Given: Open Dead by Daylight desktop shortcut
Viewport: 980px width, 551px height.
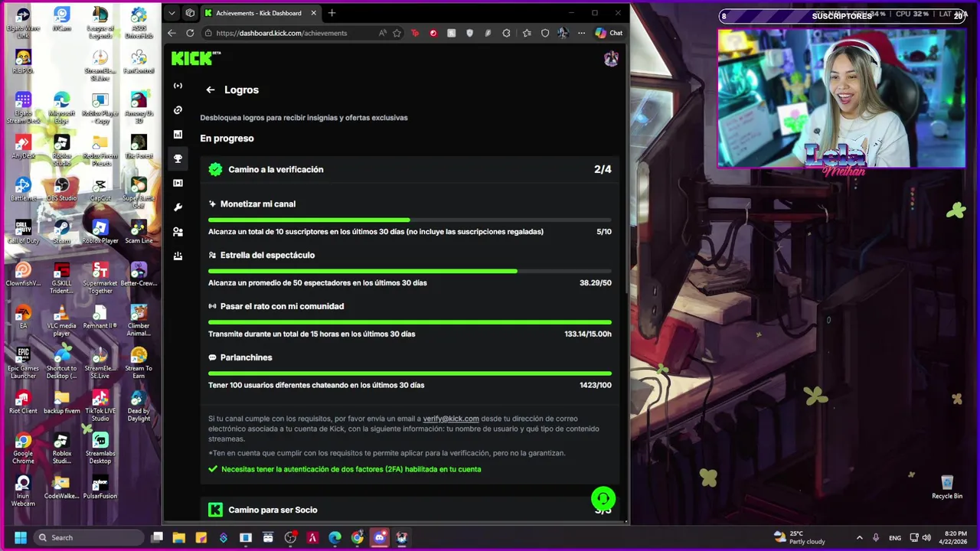Looking at the screenshot, I should point(139,406).
